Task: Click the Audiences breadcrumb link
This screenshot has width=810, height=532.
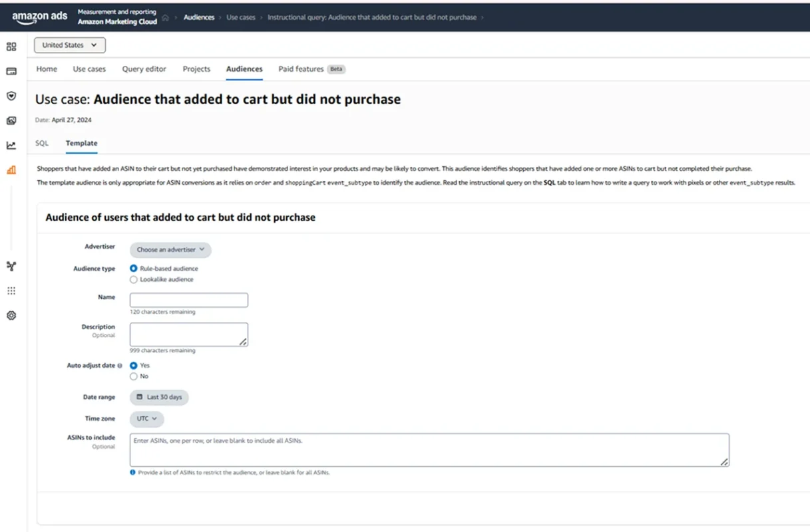Action: (x=199, y=18)
